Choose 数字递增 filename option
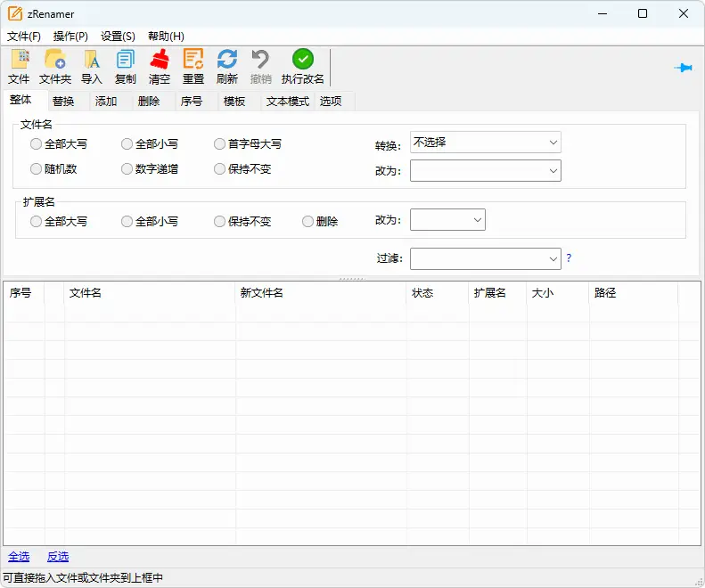This screenshot has height=588, width=705. point(127,169)
